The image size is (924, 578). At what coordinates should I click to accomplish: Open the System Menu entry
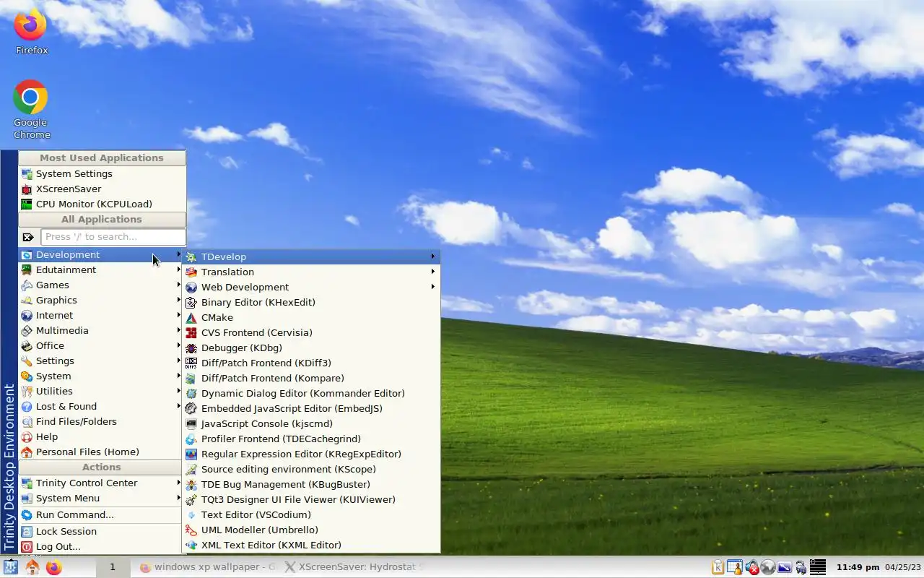pos(100,498)
